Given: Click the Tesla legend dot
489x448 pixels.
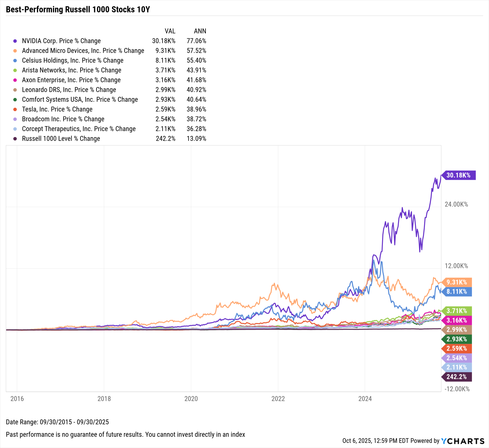Looking at the screenshot, I should (x=15, y=109).
